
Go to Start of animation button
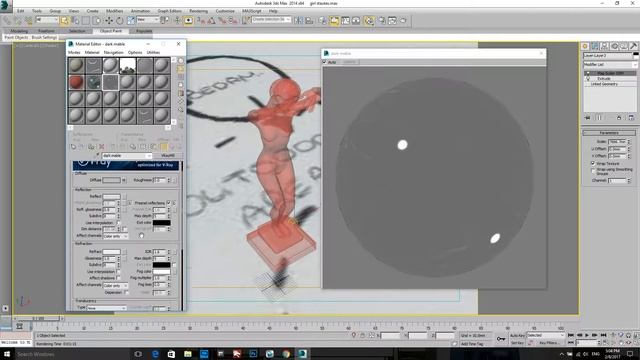tap(571, 335)
